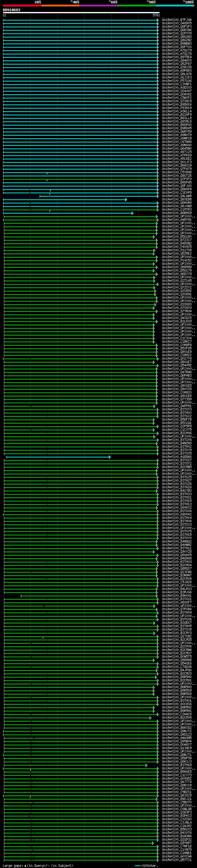Select hit label UniRef100_B2CMW5

click(176, 467)
